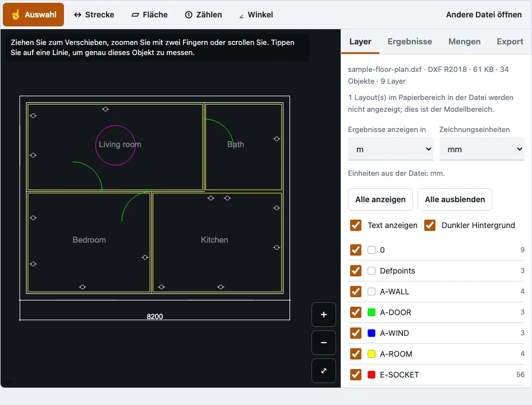Click the Kitchen label in drawing
The width and height of the screenshot is (532, 405).
[x=214, y=240]
